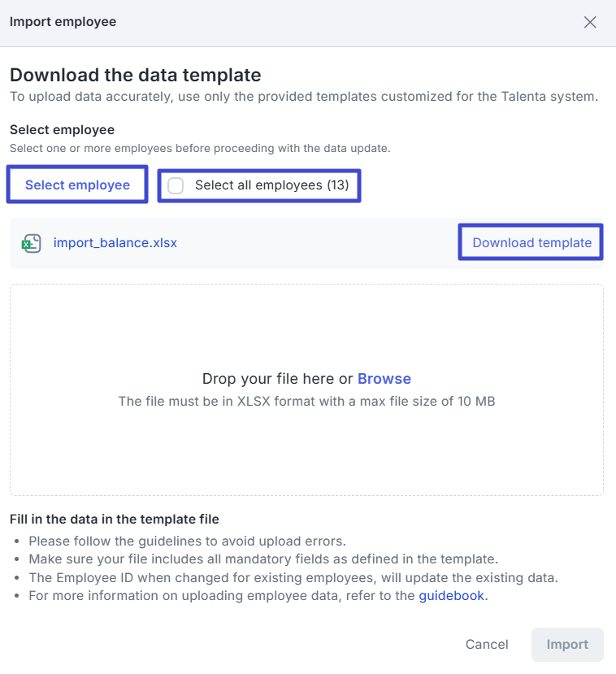The image size is (616, 674).
Task: Click the "Drop your file here" text
Action: tap(277, 379)
